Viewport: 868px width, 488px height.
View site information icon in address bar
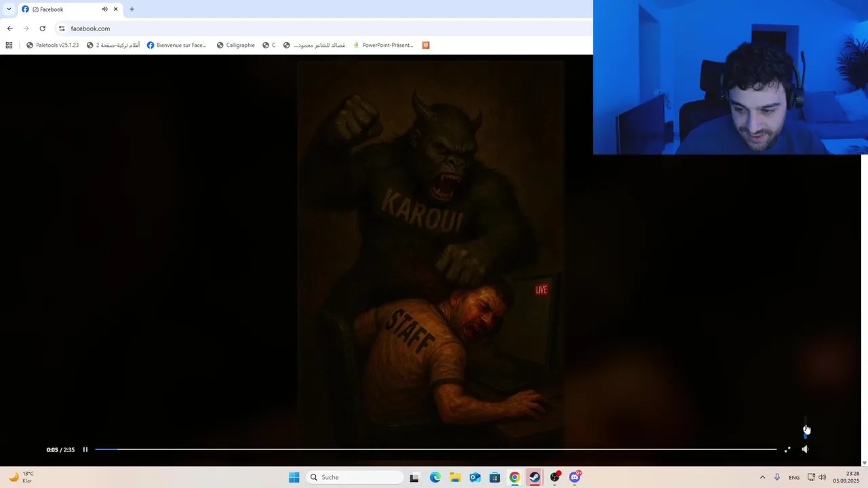[62, 28]
